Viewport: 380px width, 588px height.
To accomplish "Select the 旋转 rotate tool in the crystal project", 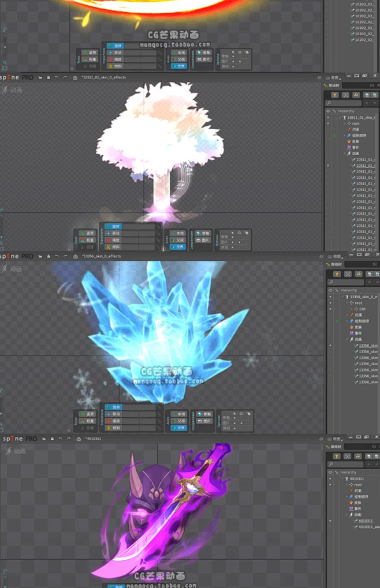I will (114, 407).
